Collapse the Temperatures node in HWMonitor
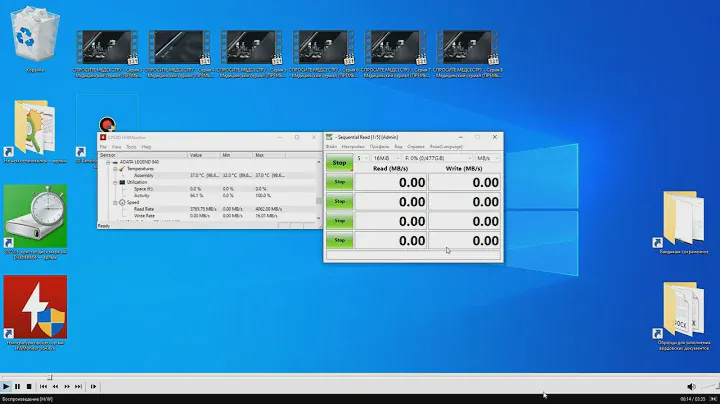 pyautogui.click(x=117, y=169)
